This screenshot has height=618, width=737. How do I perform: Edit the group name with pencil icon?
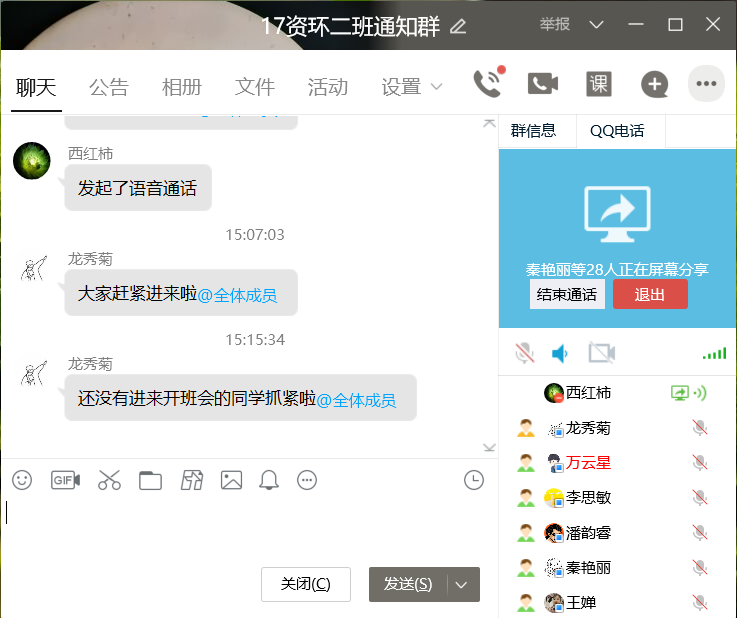click(458, 26)
